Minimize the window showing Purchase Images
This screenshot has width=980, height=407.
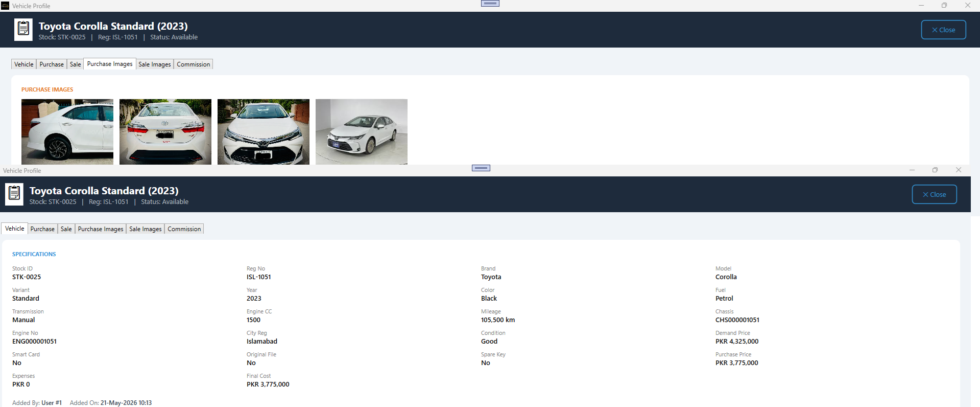921,6
